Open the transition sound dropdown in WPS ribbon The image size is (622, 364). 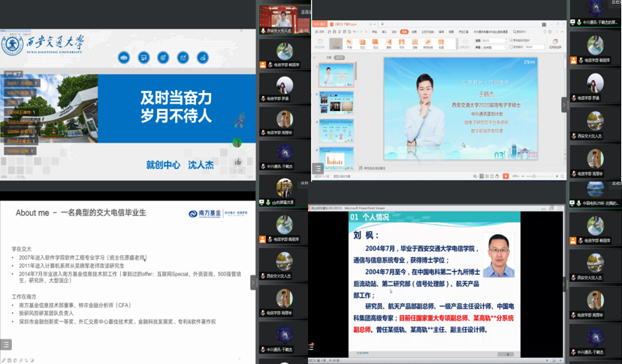pos(494,47)
